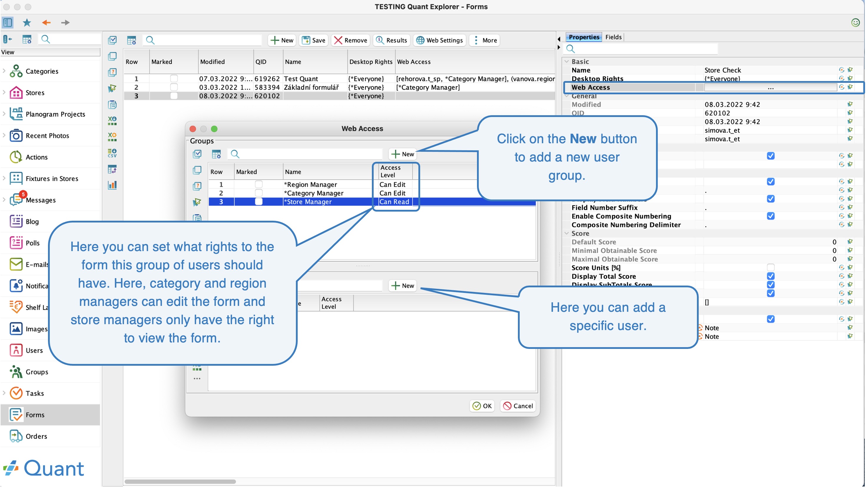
Task: Expand the Fixtures in Stores tree node
Action: pyautogui.click(x=4, y=178)
